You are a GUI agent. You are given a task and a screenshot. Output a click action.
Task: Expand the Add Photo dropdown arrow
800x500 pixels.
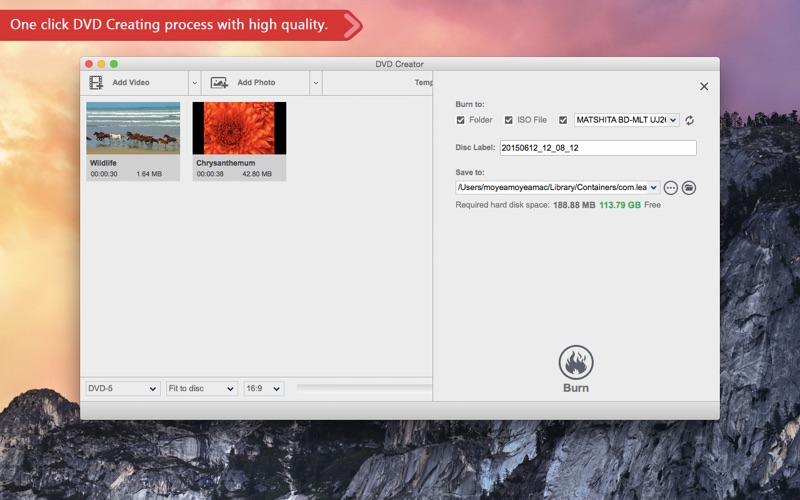(316, 83)
